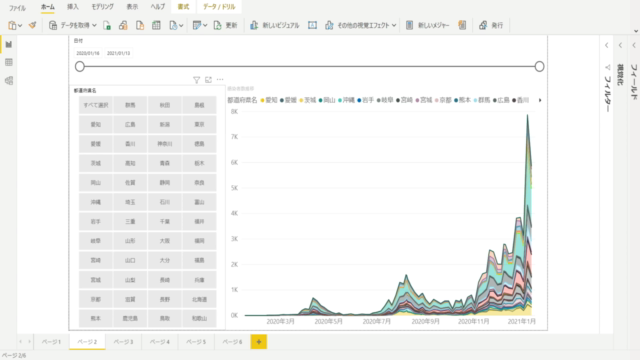640x360 pixels.
Task: Click the 新しいメジャー label
Action: (433, 25)
